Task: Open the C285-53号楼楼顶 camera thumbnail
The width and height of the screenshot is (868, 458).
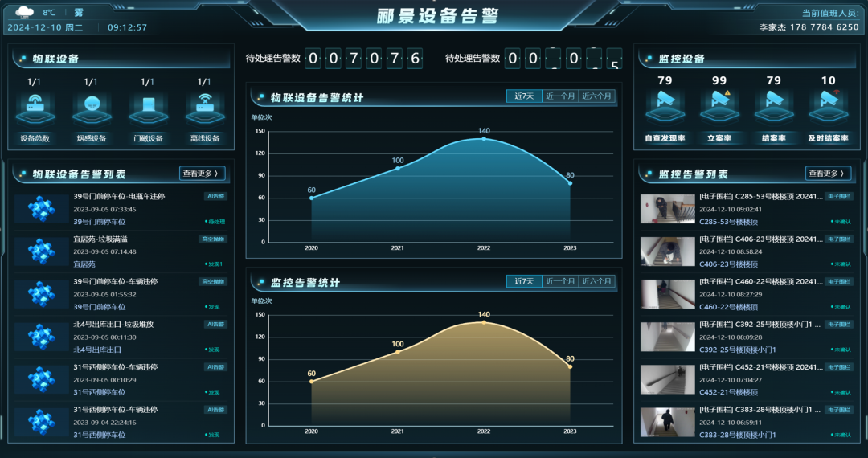Action: 667,209
